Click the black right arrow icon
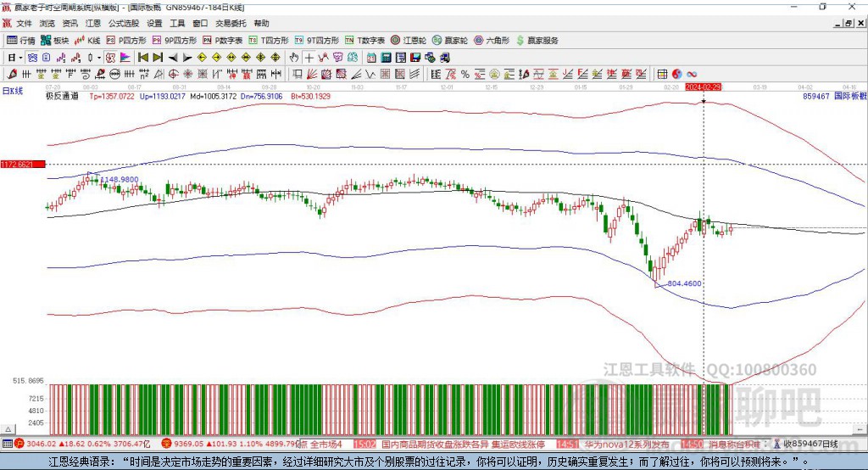This screenshot has width=868, height=470. point(187,57)
